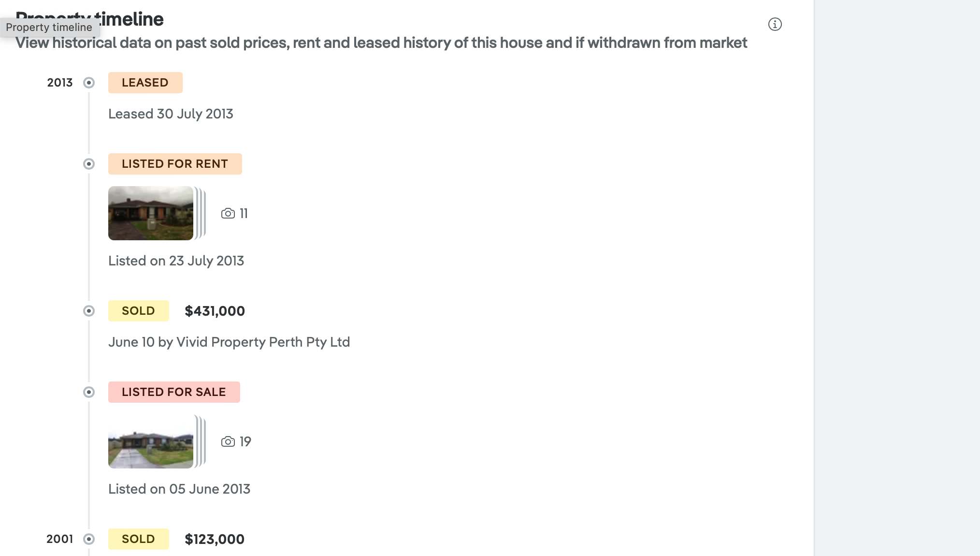980x556 pixels.
Task: Click the $123,000 sold price
Action: tap(215, 539)
